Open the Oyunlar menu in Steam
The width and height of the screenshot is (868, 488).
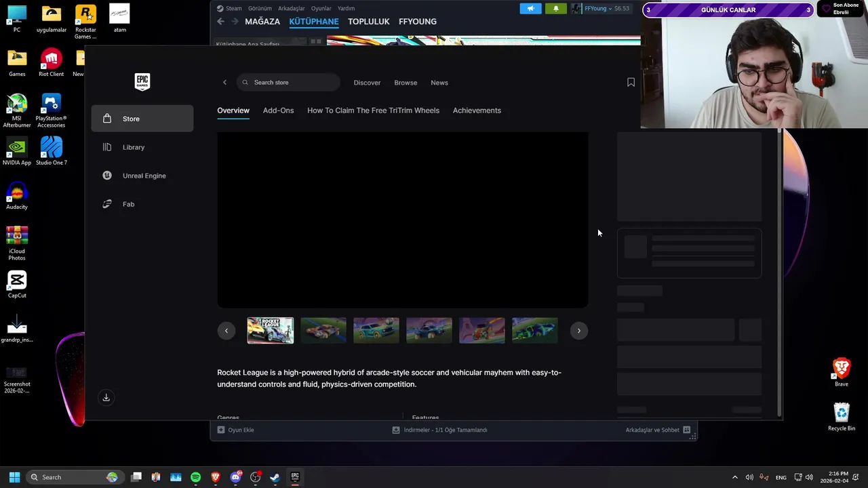(x=321, y=8)
